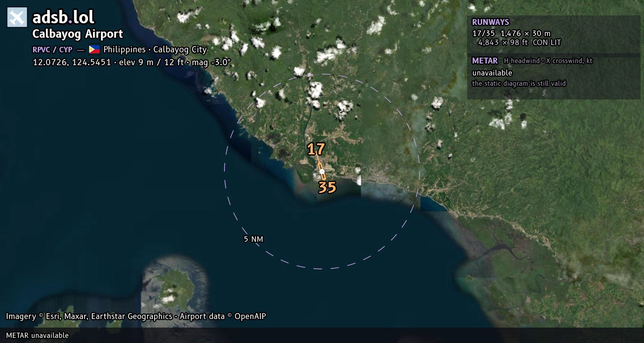Click the adsb.lol site title
The width and height of the screenshot is (644, 343).
64,18
